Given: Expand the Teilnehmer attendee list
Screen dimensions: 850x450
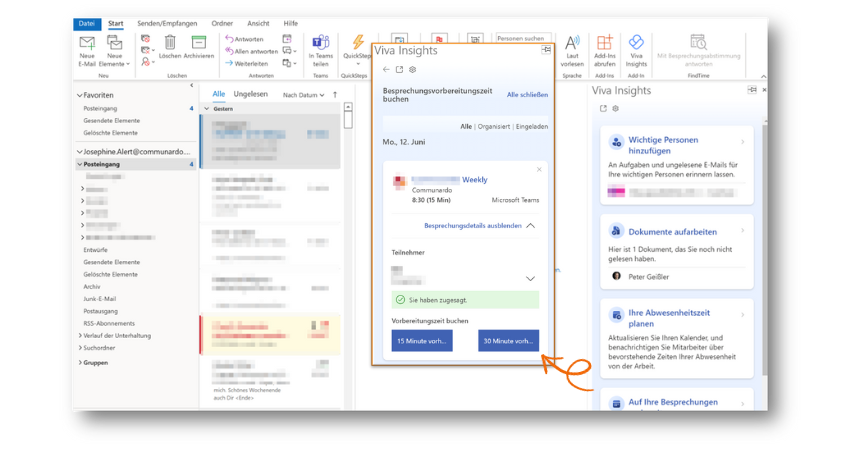Looking at the screenshot, I should coord(530,279).
